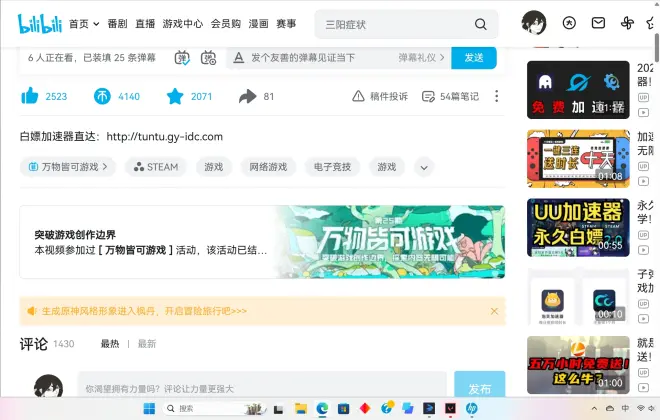Click the star favorite icon
Image resolution: width=660 pixels, height=420 pixels.
pos(175,96)
